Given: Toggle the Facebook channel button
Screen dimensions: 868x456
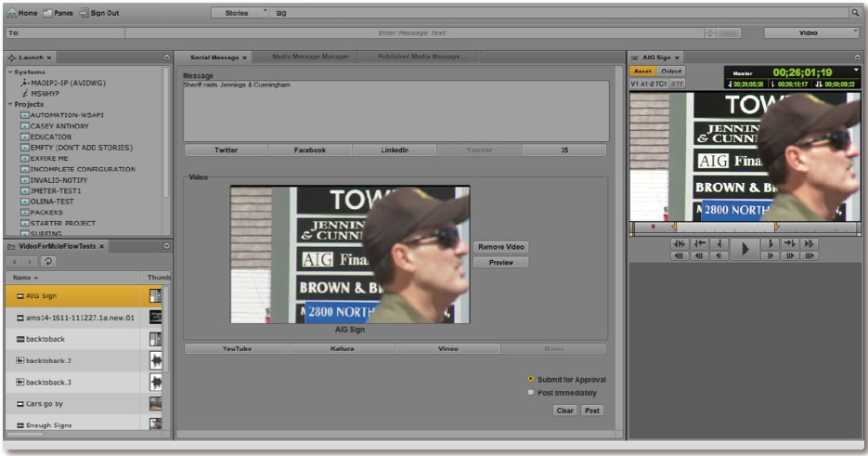Looking at the screenshot, I should [310, 150].
